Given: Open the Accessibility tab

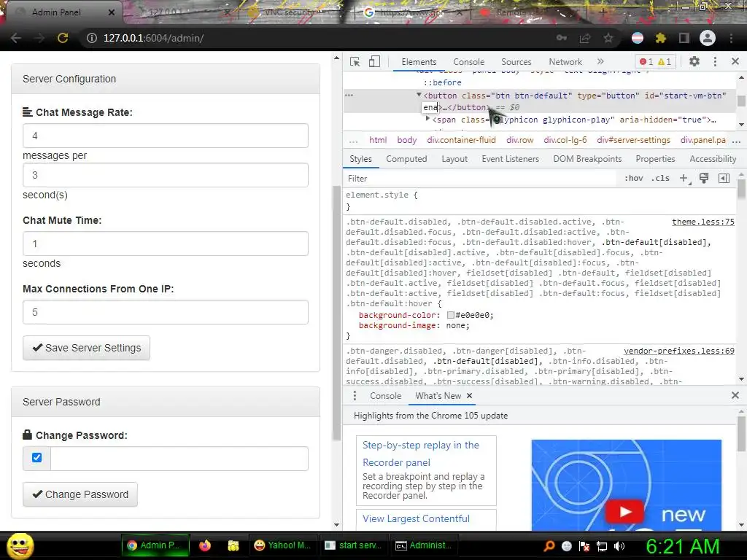Looking at the screenshot, I should point(713,159).
